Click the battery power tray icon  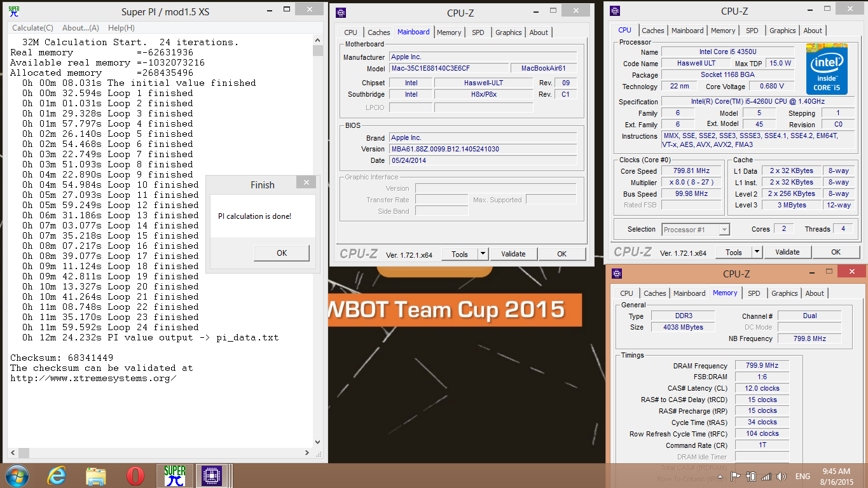[751, 476]
